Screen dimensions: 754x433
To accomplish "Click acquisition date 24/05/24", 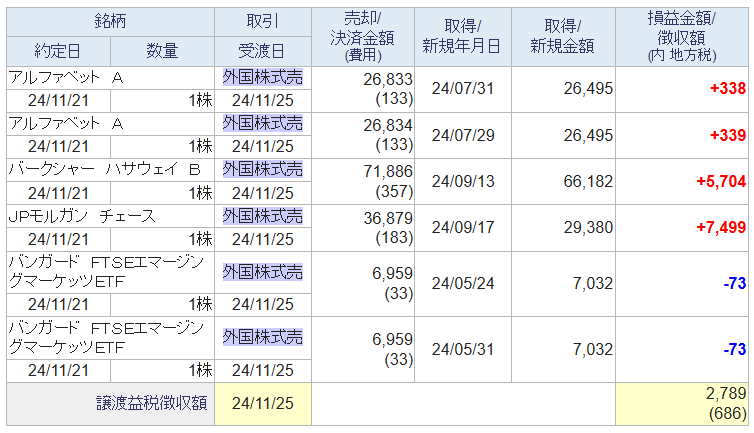I will 463,284.
